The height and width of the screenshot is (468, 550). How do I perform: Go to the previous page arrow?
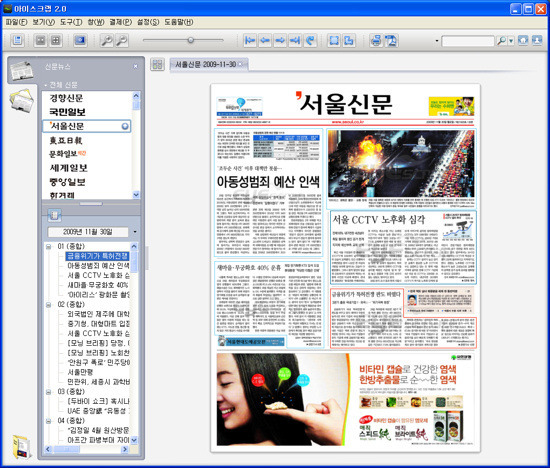(265, 40)
